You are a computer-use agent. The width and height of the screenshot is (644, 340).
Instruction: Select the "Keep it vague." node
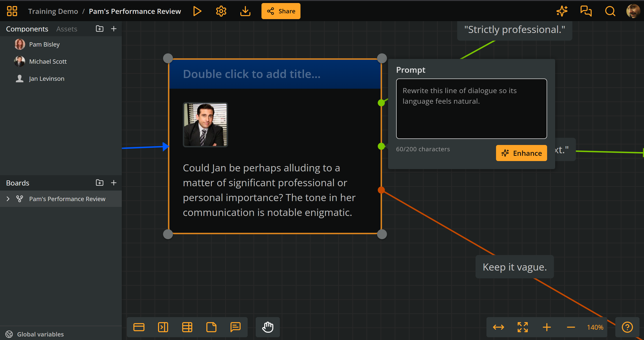click(515, 267)
